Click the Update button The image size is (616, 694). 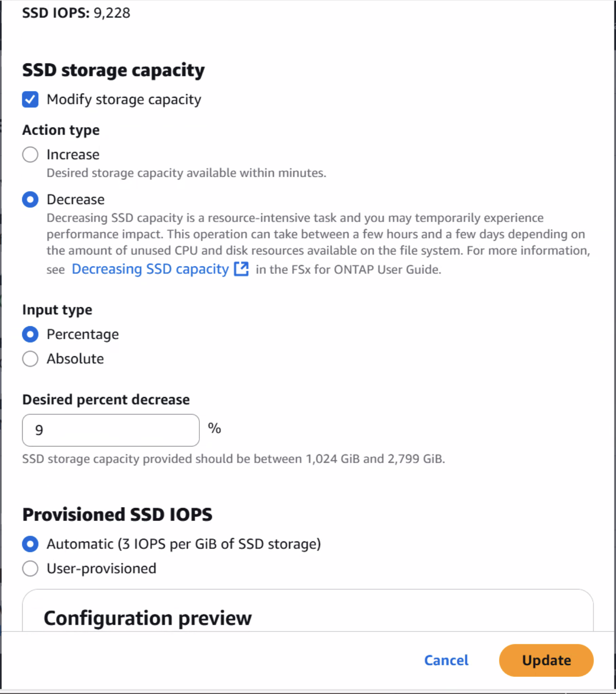click(x=546, y=660)
